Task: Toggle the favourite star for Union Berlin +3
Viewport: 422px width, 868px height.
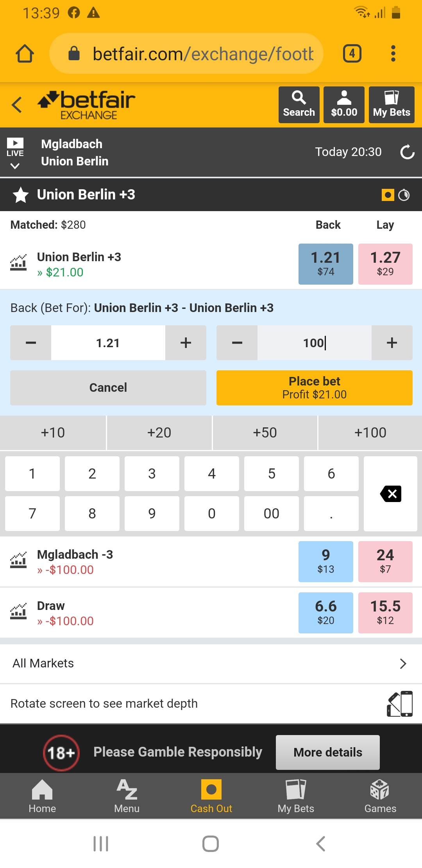Action: pyautogui.click(x=21, y=195)
